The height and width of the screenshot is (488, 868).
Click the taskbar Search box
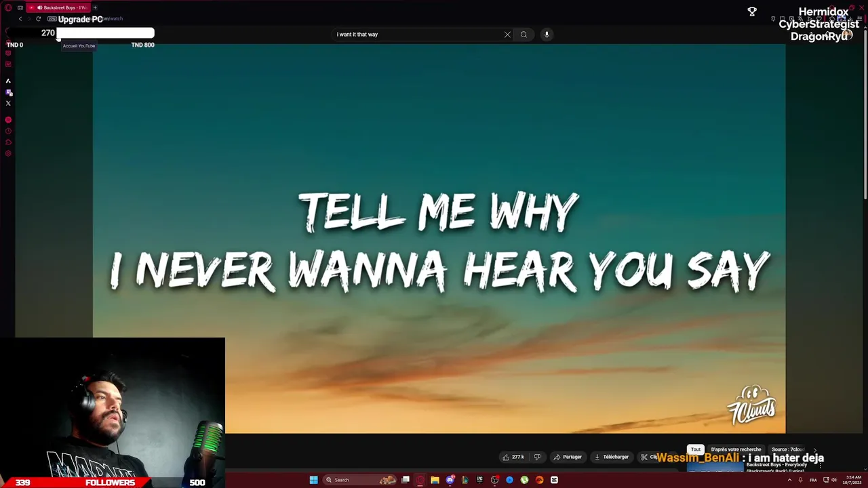(x=359, y=480)
